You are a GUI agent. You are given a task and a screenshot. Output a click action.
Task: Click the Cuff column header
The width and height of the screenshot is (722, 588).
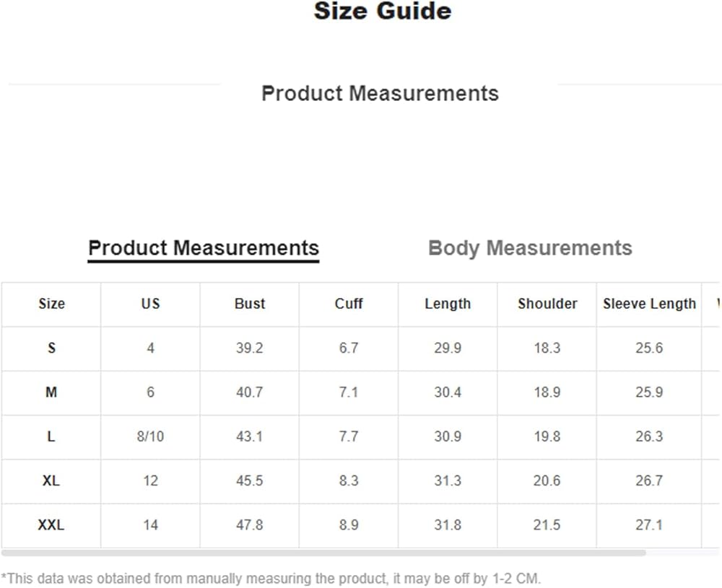point(349,304)
